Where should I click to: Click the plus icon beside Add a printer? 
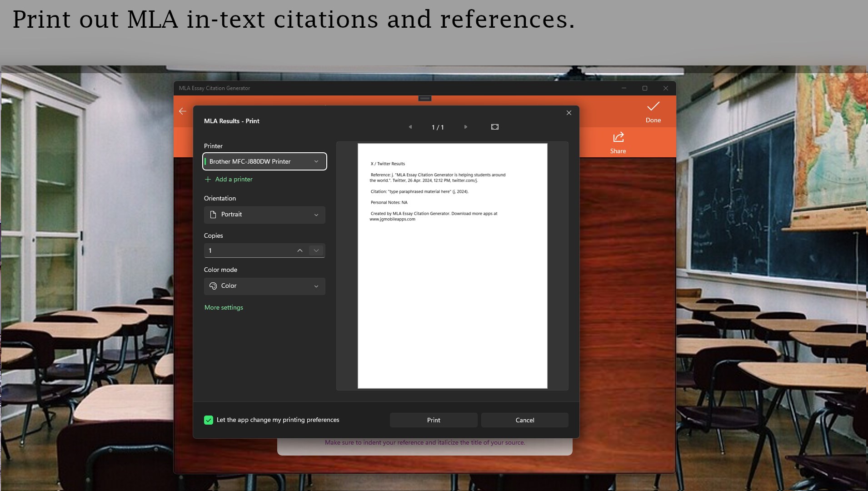coord(208,180)
